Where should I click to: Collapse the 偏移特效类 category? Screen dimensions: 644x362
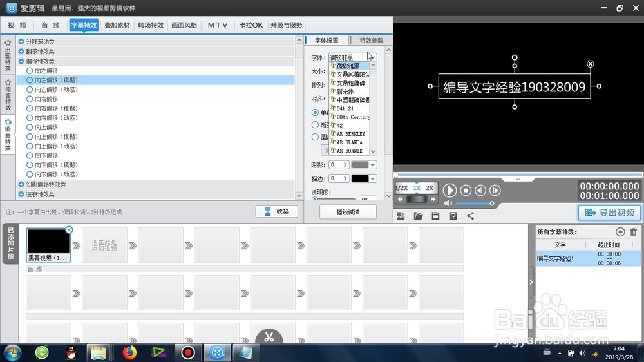[x=21, y=61]
